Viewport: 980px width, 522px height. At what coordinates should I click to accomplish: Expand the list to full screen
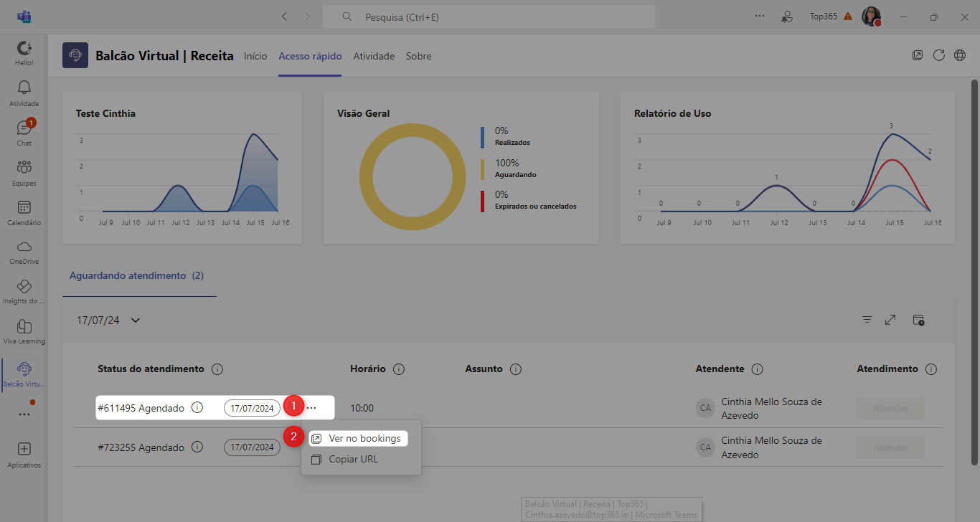coord(890,320)
